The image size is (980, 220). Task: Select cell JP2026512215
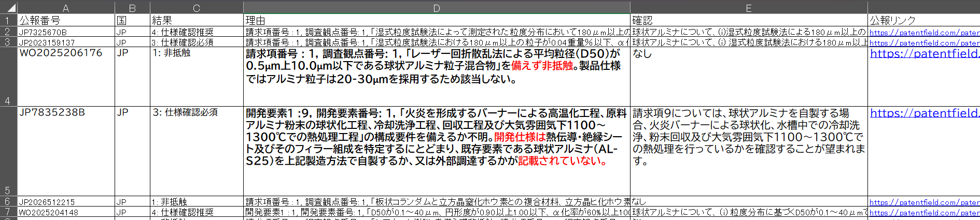[x=66, y=201]
